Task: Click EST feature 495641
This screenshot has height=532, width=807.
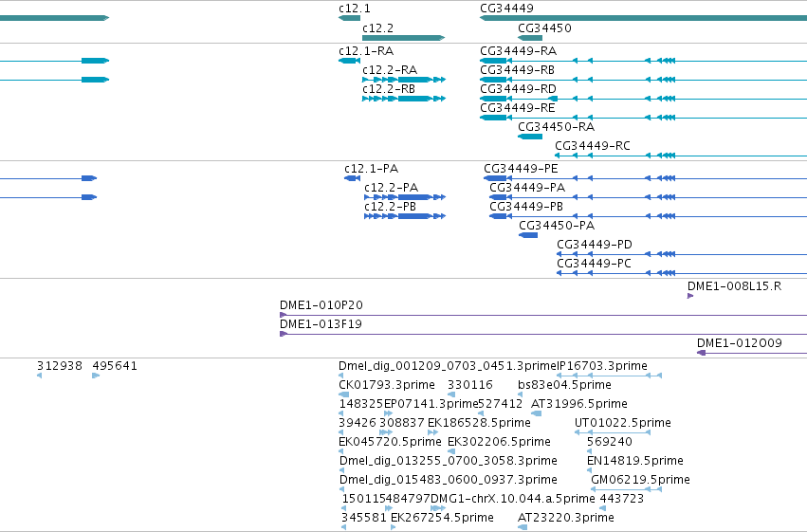Action: 115,366
